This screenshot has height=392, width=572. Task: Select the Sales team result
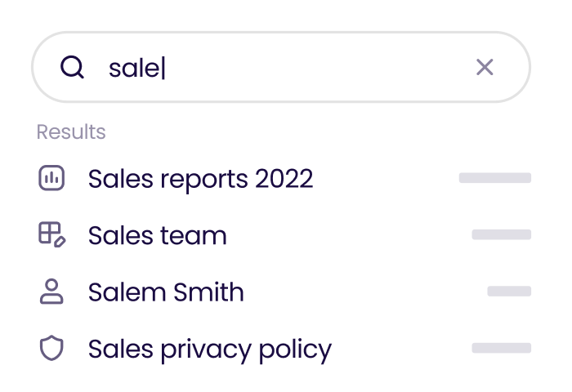click(x=157, y=235)
